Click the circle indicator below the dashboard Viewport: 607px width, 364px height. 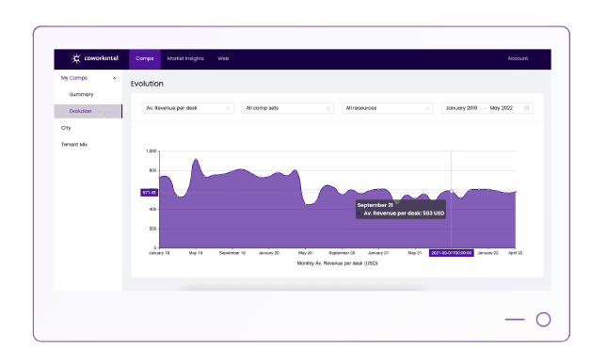click(x=543, y=320)
